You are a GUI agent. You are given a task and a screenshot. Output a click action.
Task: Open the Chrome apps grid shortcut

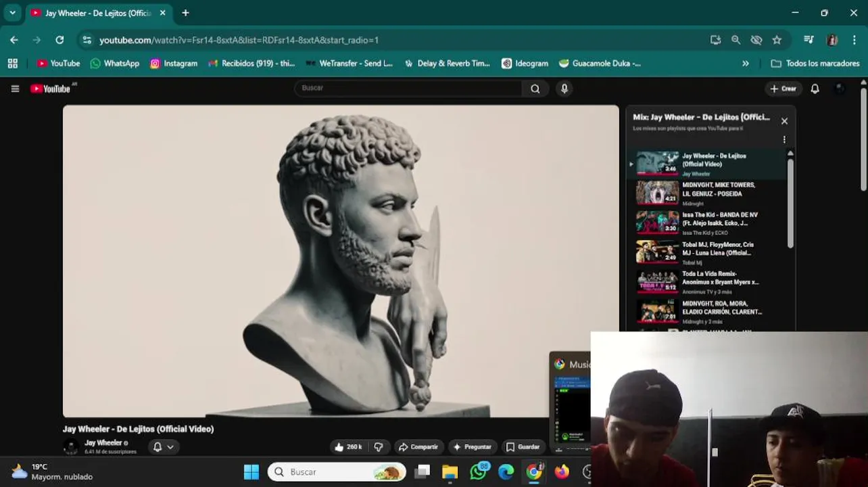point(12,63)
